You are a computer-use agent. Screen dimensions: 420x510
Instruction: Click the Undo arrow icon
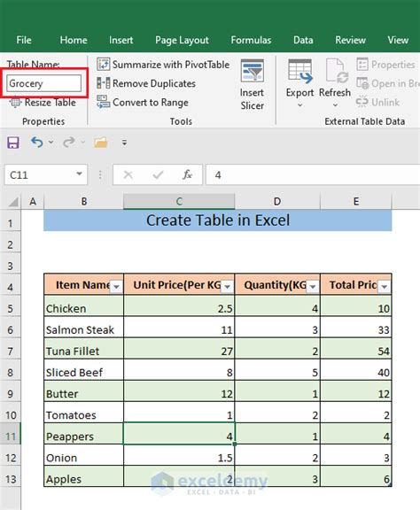click(37, 143)
